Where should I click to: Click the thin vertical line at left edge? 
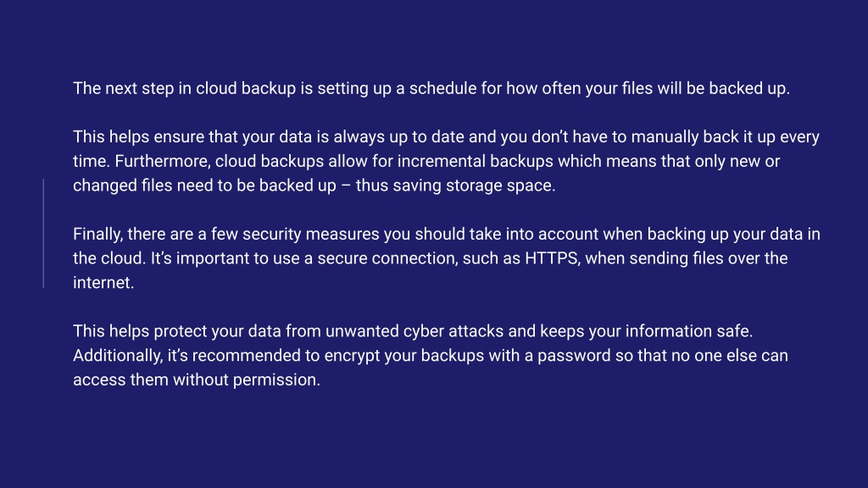pyautogui.click(x=44, y=234)
